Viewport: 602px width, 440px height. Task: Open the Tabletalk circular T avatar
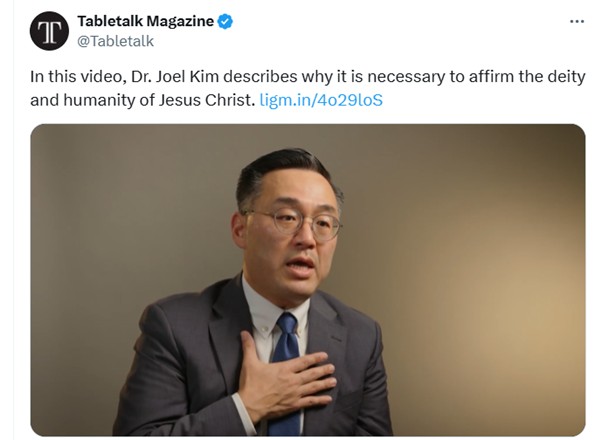pos(49,31)
